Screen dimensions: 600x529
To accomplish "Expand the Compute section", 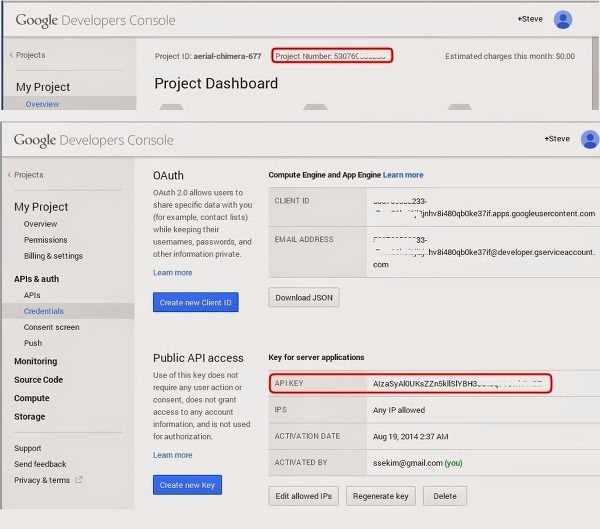I will pos(32,398).
